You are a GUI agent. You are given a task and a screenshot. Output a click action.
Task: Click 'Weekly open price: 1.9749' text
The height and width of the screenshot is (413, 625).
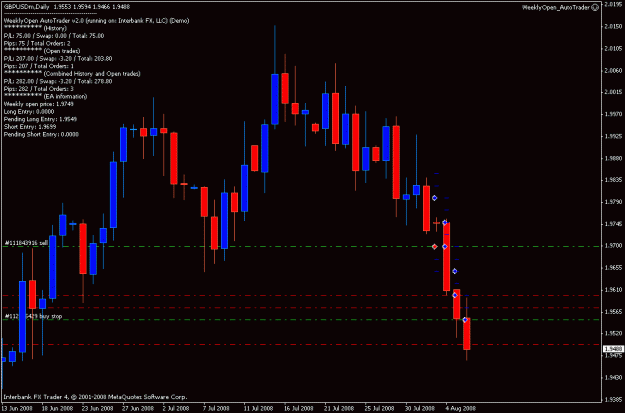coord(39,104)
